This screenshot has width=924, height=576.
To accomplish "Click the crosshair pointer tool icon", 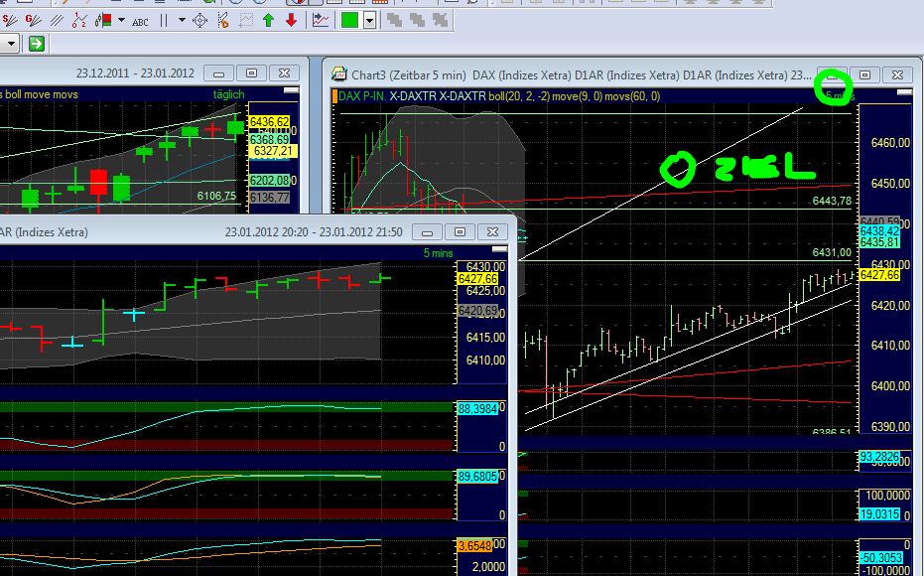I will coord(199,21).
